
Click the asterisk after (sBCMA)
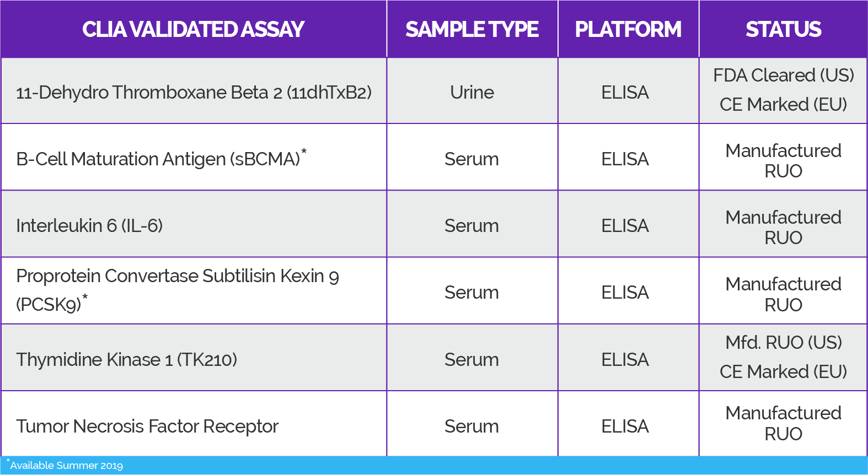point(304,152)
